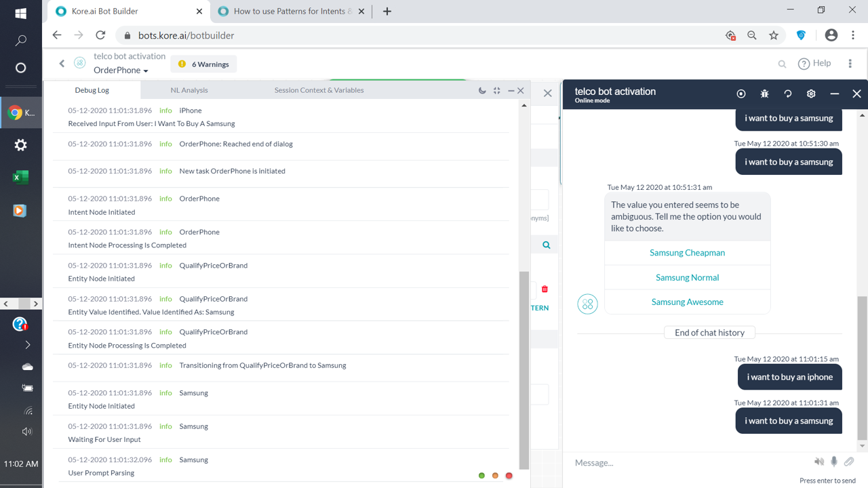Click the chat window vertical scrollbar
Viewport: 868px width, 488px height.
[x=862, y=367]
